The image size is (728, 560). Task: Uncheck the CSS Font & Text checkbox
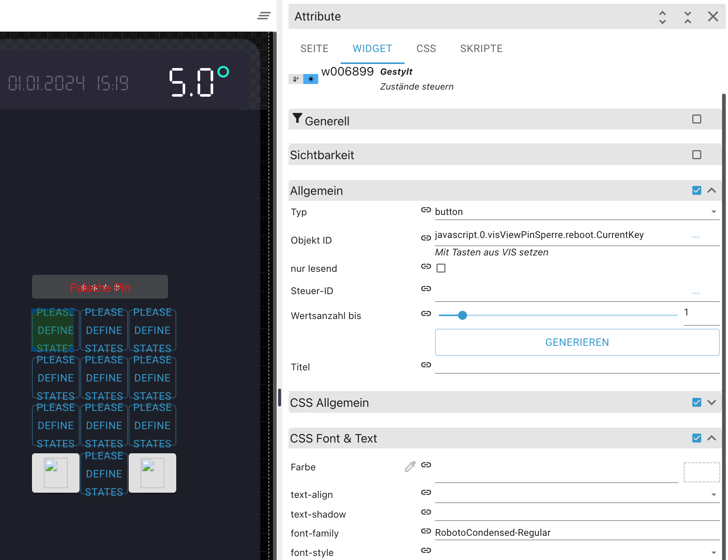pyautogui.click(x=697, y=438)
